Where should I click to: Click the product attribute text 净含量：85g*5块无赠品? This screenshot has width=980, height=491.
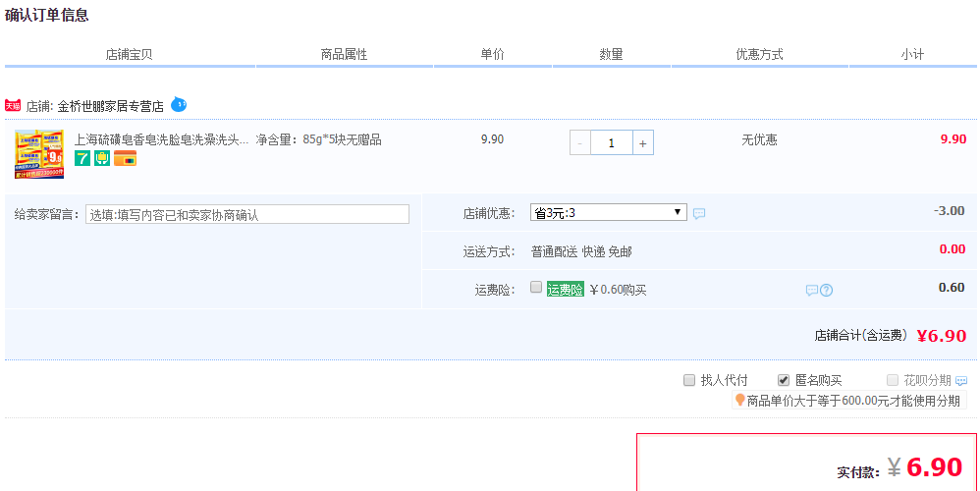tap(318, 139)
